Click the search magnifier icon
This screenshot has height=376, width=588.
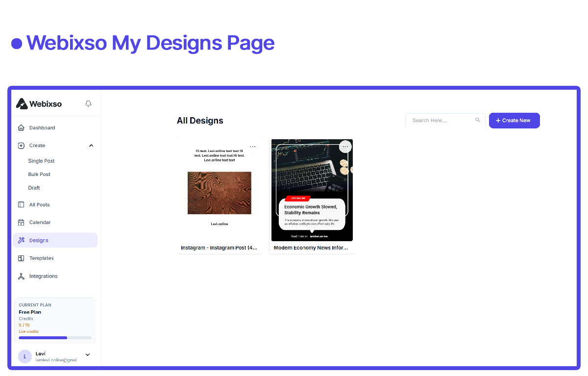tap(478, 120)
